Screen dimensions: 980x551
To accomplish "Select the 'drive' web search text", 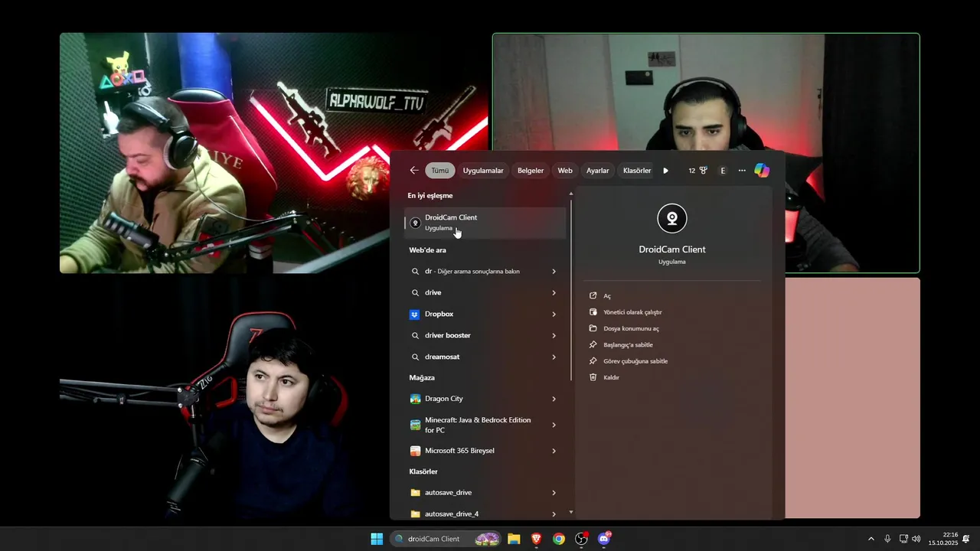I will click(433, 292).
